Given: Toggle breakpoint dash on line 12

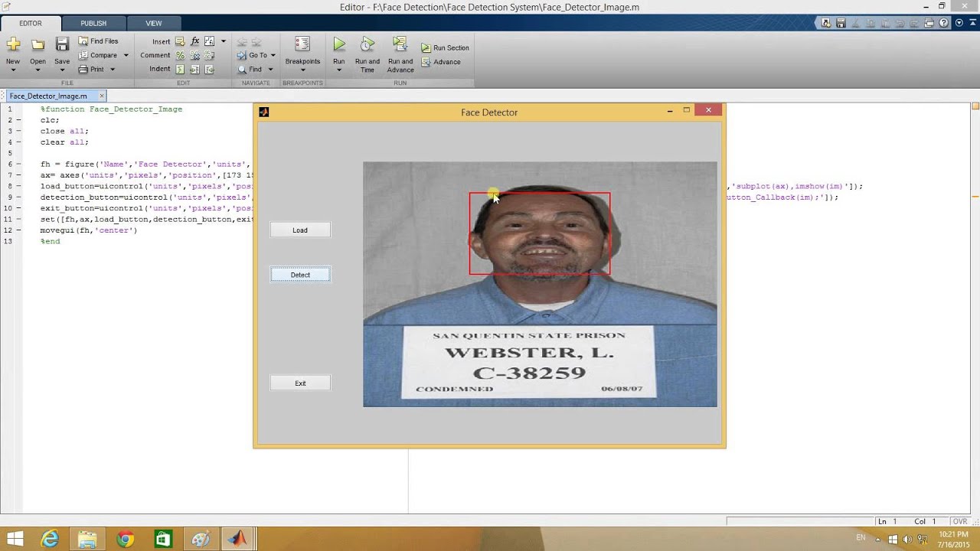Looking at the screenshot, I should pos(18,230).
